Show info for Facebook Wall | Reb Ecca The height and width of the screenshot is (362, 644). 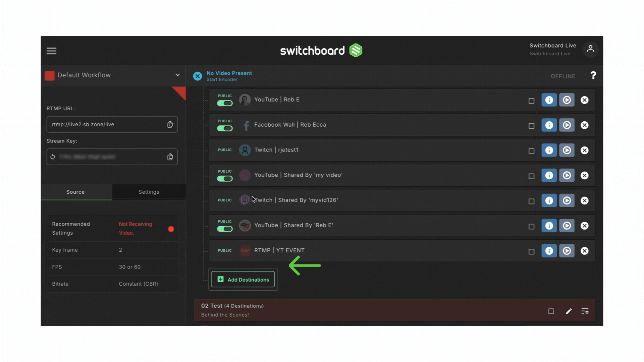coord(549,125)
